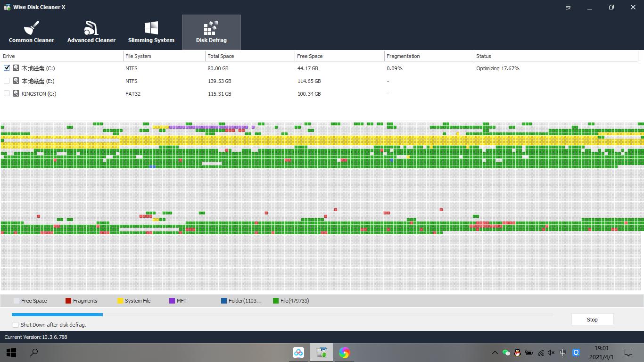Open the taskbar clock and date
Screen dimensions: 644x362
click(x=602, y=353)
